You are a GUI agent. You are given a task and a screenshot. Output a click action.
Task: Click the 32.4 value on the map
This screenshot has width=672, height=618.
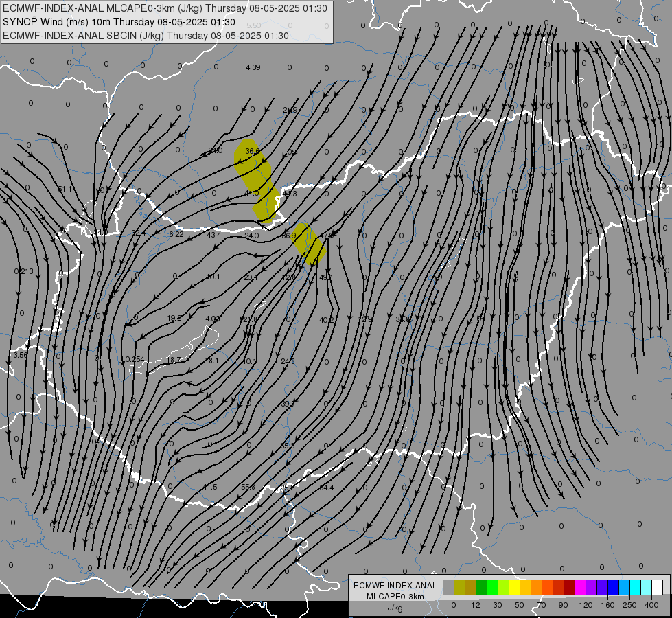(x=139, y=233)
